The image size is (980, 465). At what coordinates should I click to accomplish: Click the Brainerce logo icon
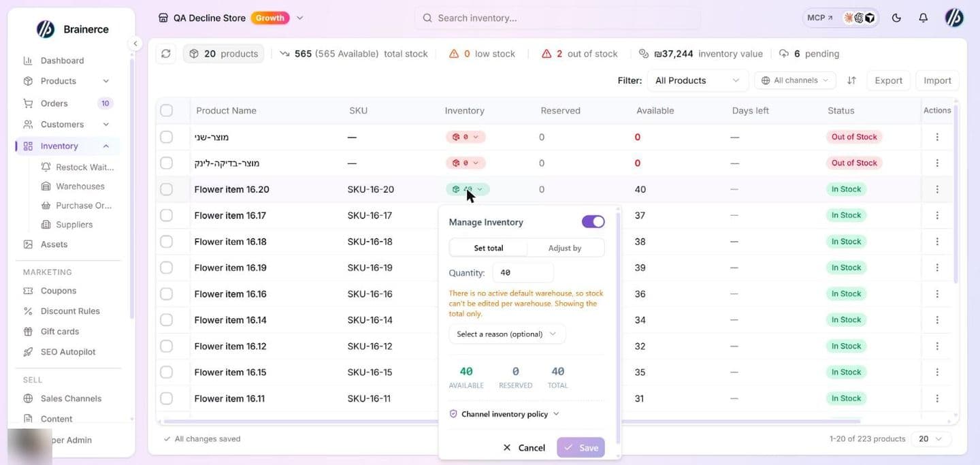pyautogui.click(x=46, y=29)
